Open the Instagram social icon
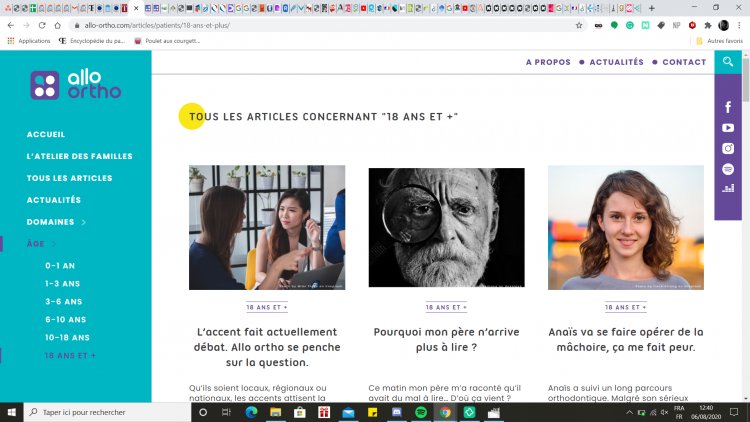750x422 pixels. point(728,148)
